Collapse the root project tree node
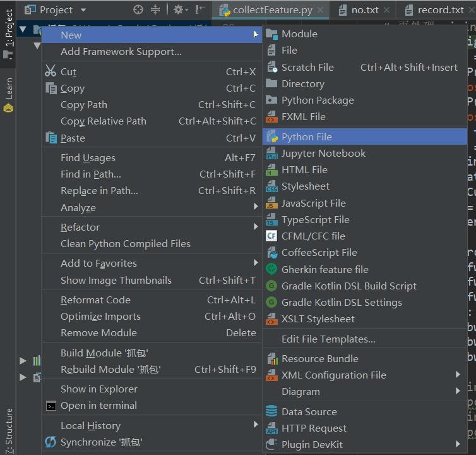The width and height of the screenshot is (476, 455). pyautogui.click(x=23, y=30)
